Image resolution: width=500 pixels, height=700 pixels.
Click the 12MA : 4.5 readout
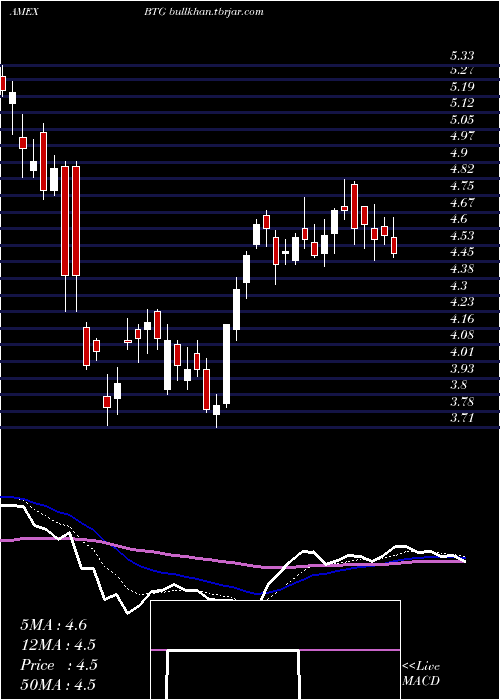click(58, 645)
